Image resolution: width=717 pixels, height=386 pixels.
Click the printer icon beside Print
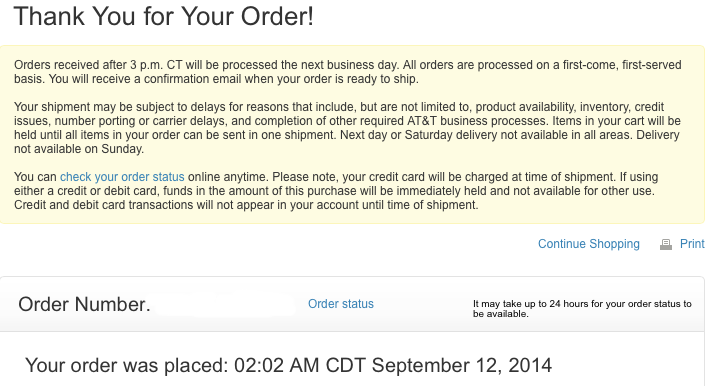pyautogui.click(x=666, y=245)
